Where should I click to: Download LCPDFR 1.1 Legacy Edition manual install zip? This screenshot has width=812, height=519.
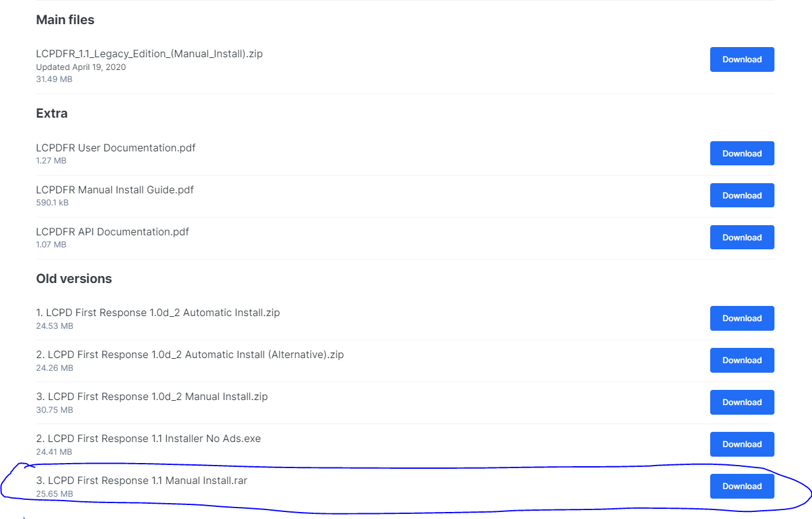pos(741,59)
